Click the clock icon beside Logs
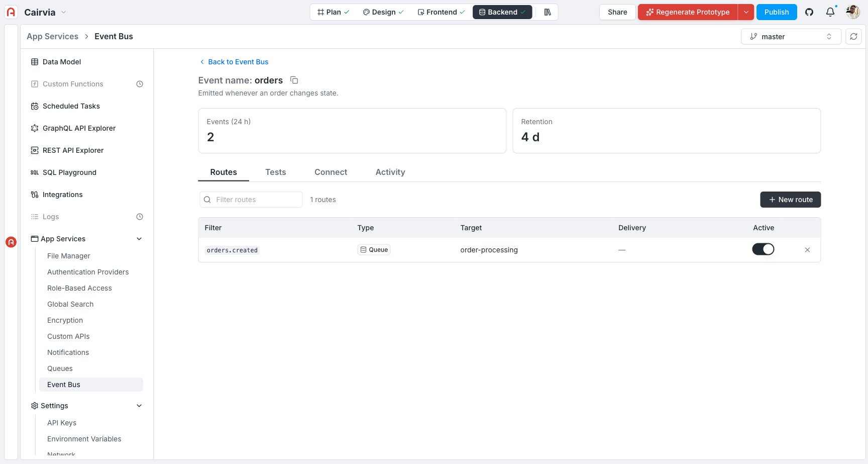The height and width of the screenshot is (464, 868). (x=140, y=217)
